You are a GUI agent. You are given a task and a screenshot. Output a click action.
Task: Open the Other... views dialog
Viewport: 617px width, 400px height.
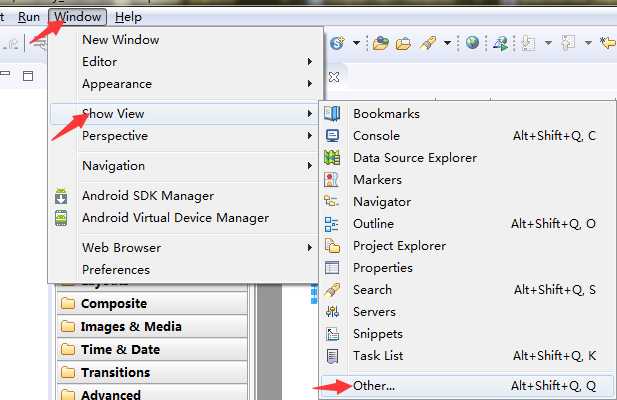(467, 386)
